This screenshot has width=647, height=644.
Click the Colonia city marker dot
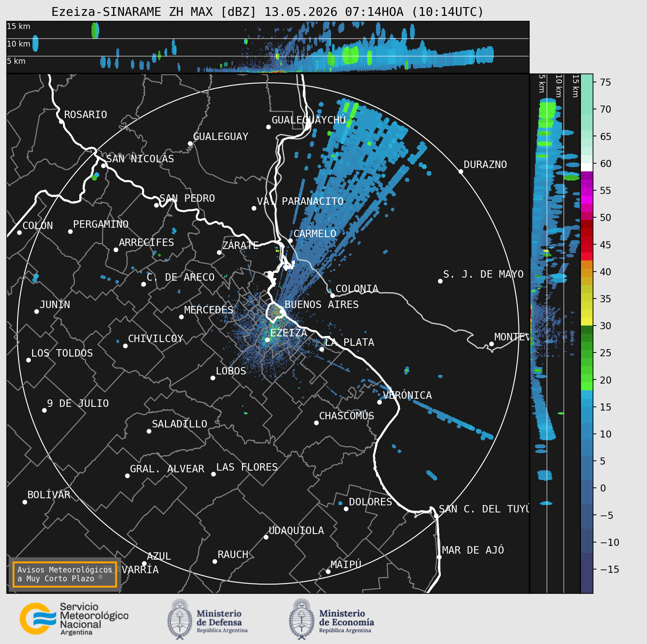tap(332, 296)
